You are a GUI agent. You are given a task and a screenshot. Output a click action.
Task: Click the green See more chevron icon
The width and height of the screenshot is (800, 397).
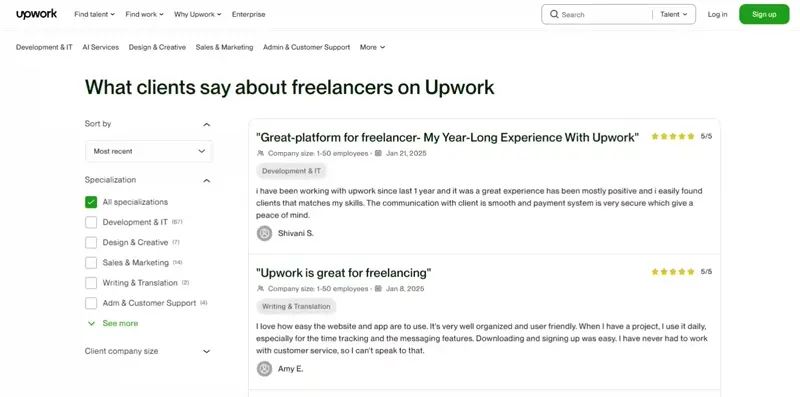point(91,324)
